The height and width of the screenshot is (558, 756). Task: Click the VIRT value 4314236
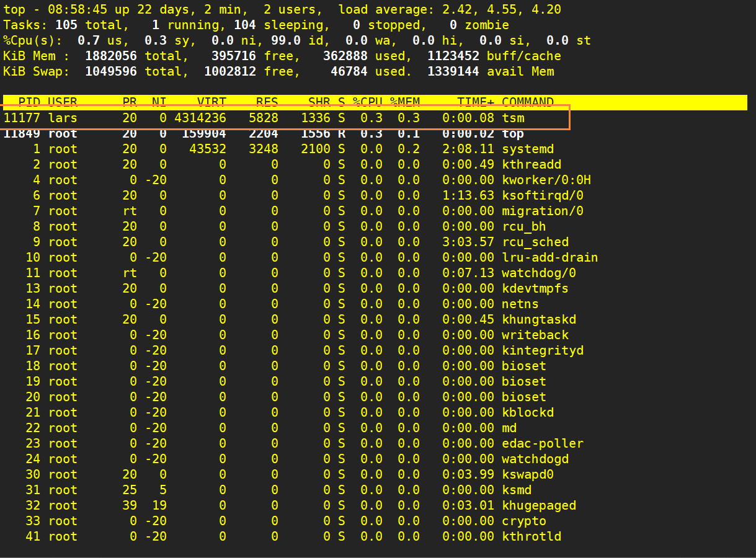tap(200, 118)
